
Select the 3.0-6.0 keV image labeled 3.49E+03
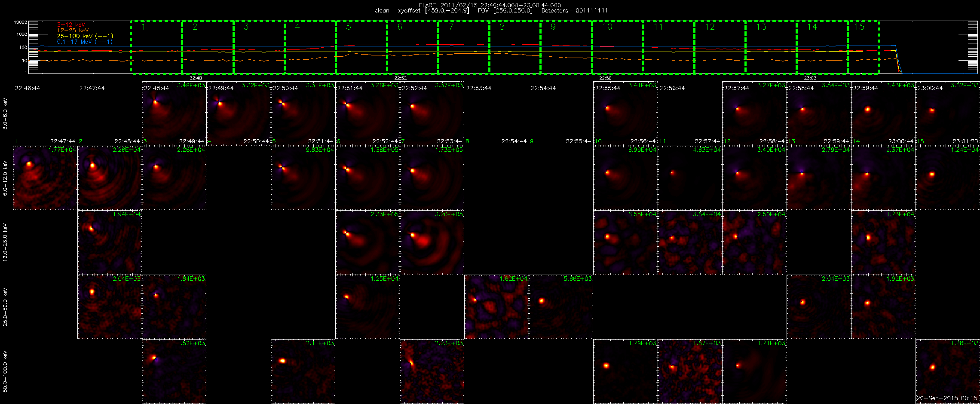pos(174,113)
